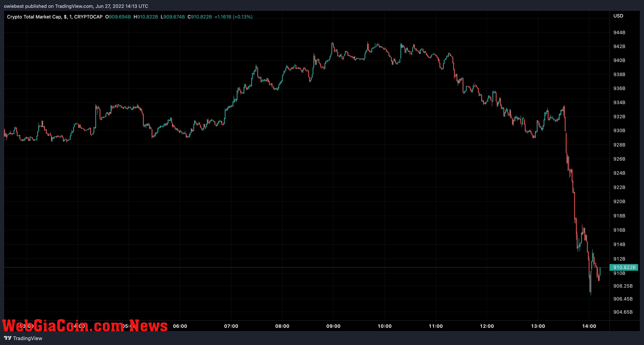Click the change value +1.161B (+0.13%)
This screenshot has height=345, width=644.
[234, 17]
